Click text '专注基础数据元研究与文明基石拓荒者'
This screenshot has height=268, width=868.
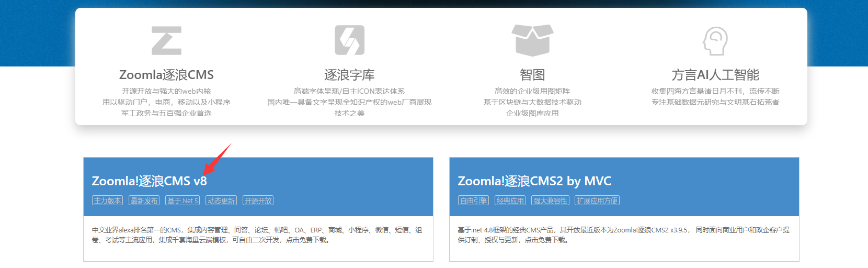715,102
